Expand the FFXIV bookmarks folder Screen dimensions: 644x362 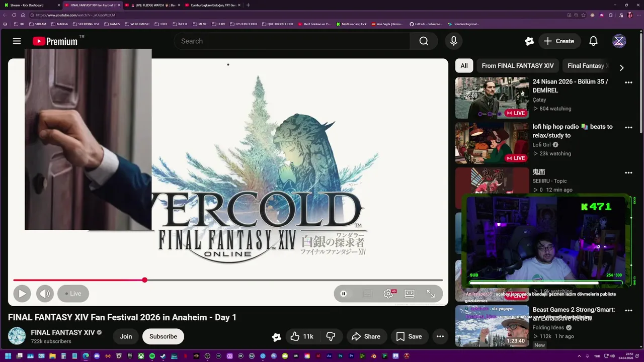click(x=219, y=24)
